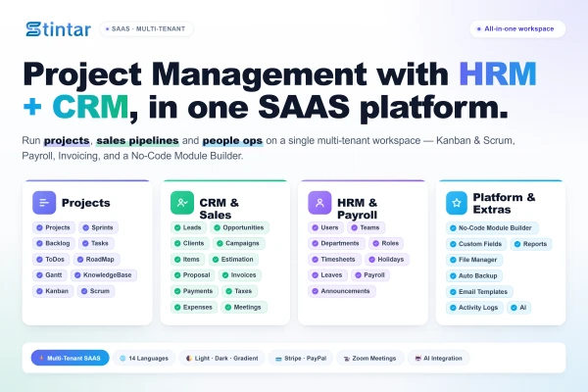Screen dimensions: 588x392
Task: Click the Departments tag
Action: coord(336,243)
